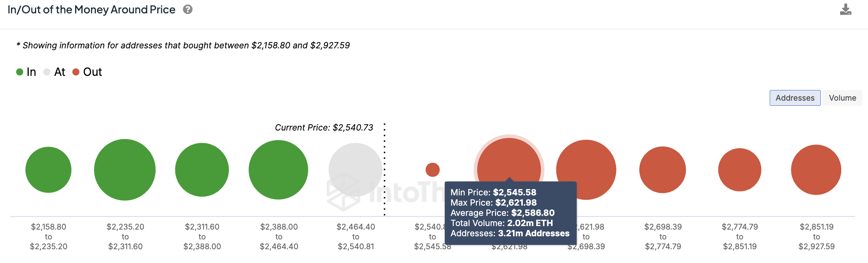The height and width of the screenshot is (263, 868).
Task: Select the green bubble for $2,388.00 to $2,464.40
Action: [278, 170]
